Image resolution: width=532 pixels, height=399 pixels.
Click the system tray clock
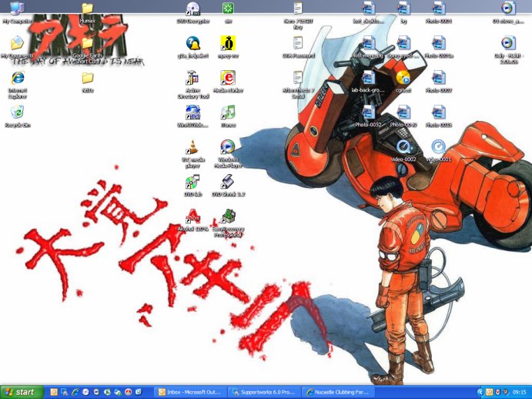tap(520, 391)
